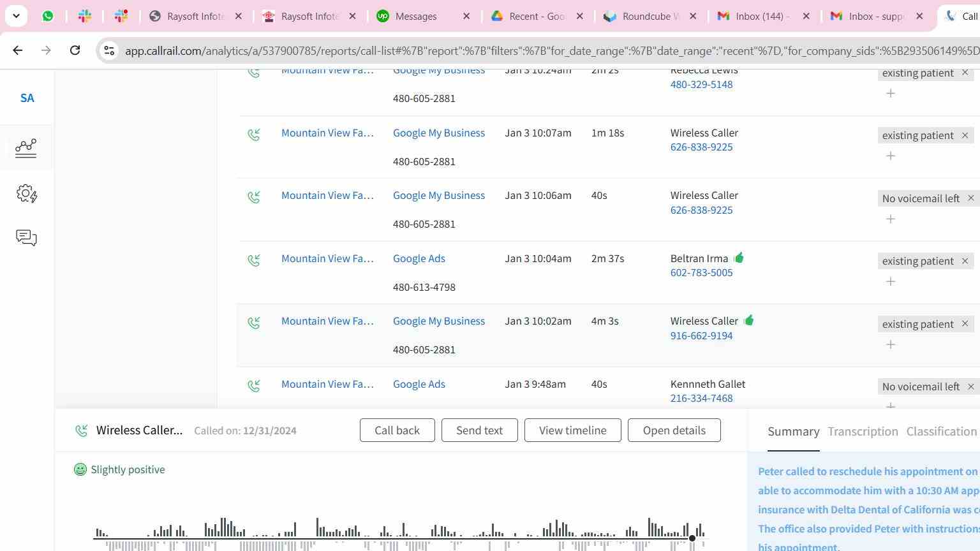980x551 pixels.
Task: Click the thumbs-up icon next to the 916-662-9194 caller
Action: [748, 320]
